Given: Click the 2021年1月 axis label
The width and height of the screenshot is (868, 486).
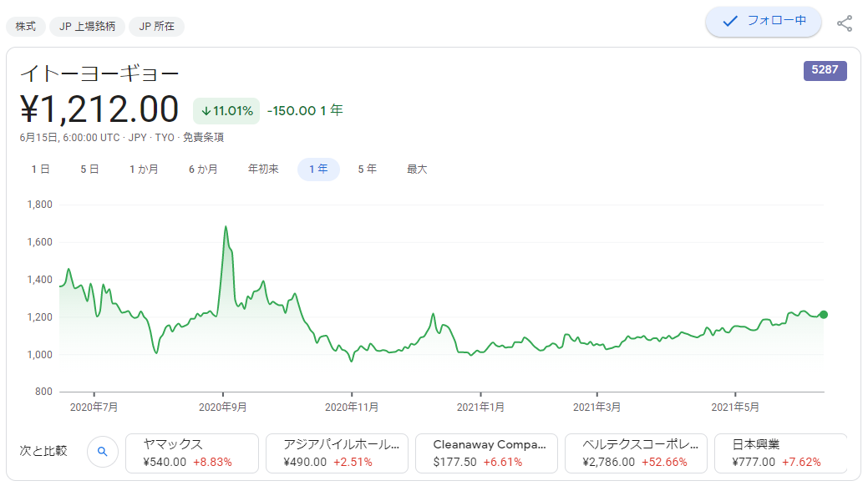Looking at the screenshot, I should (480, 408).
